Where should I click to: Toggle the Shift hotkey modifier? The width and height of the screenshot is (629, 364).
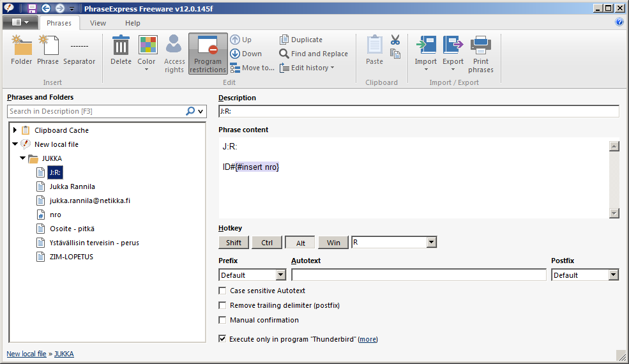(234, 243)
